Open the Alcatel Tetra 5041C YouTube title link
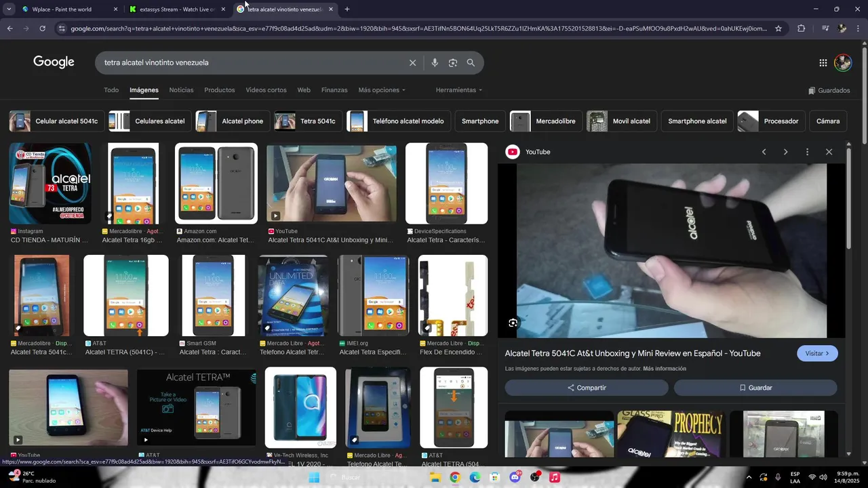 [633, 353]
